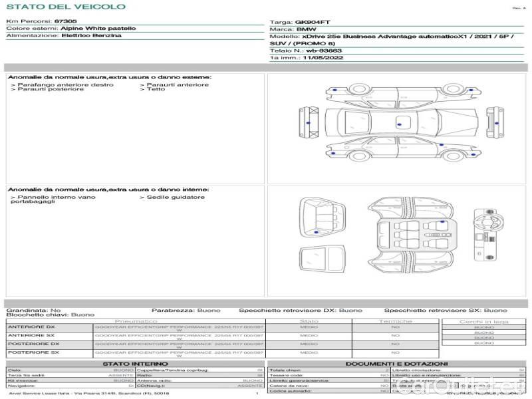The width and height of the screenshot is (532, 399).
Task: Click the 'Parabrezza: Buono' status
Action: (186, 311)
